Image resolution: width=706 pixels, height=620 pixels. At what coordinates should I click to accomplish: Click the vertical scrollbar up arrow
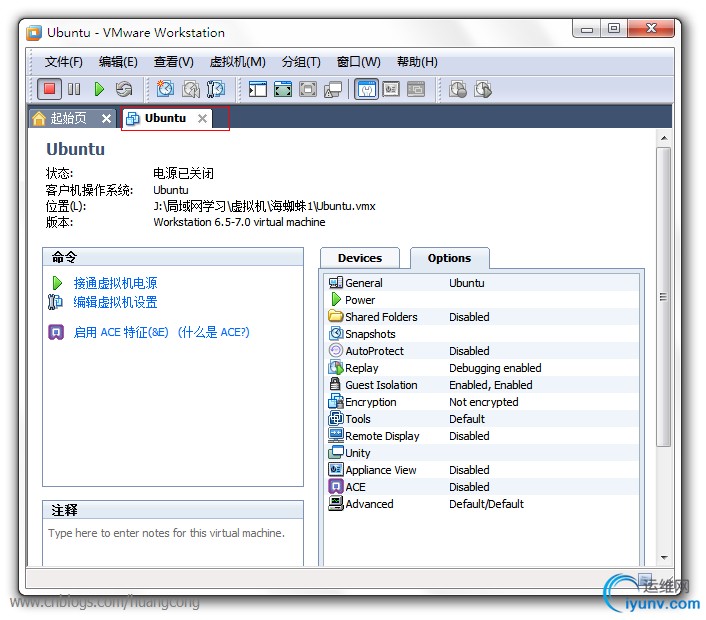point(664,138)
